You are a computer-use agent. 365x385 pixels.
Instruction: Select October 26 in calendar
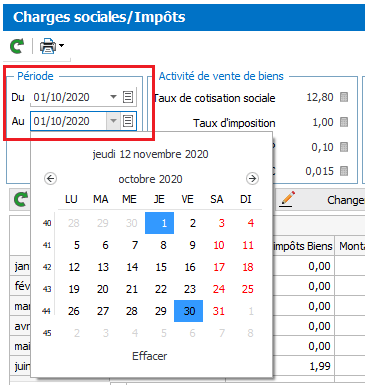click(74, 311)
